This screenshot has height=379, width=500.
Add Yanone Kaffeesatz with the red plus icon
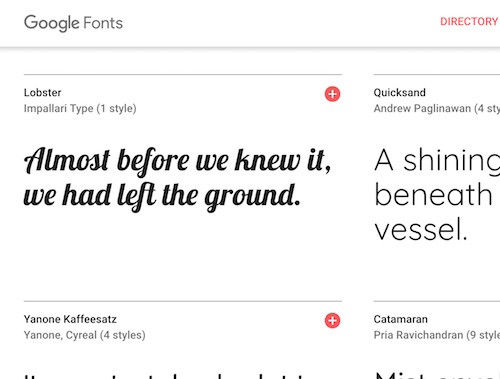click(332, 321)
